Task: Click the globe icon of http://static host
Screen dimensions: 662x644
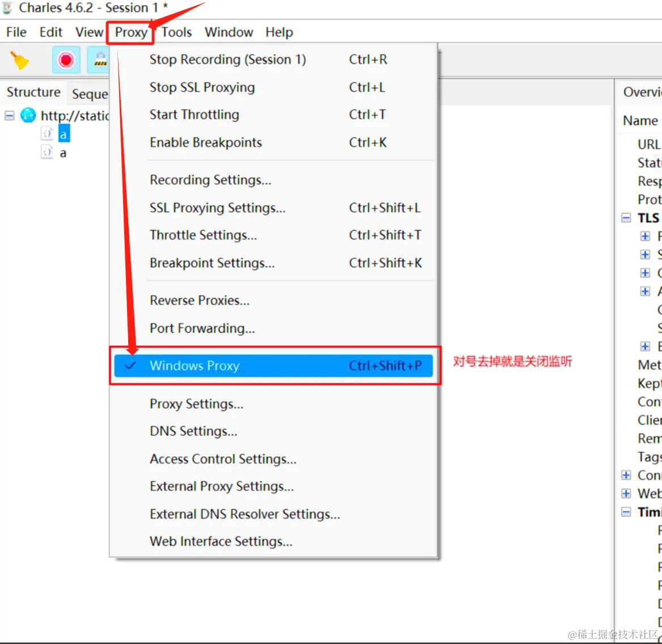Action: [x=28, y=115]
